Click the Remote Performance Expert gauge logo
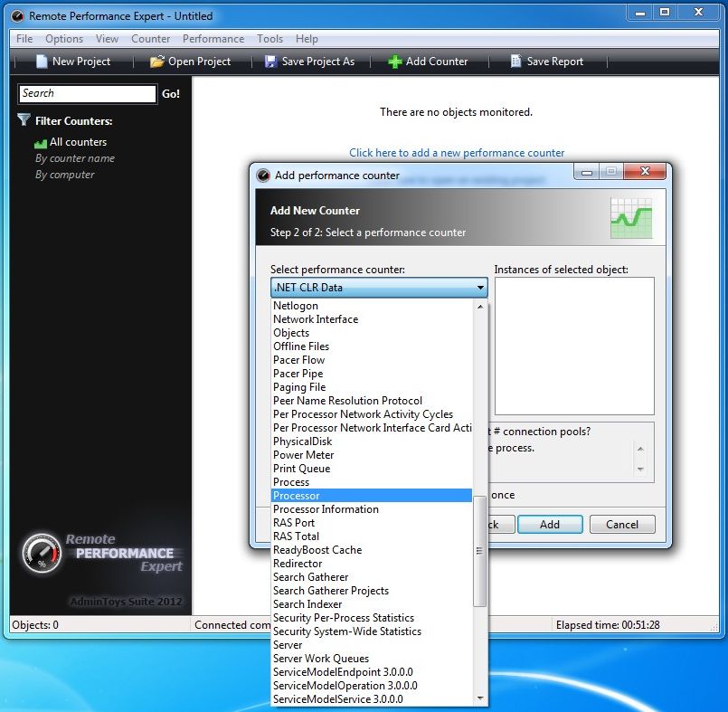 42,553
